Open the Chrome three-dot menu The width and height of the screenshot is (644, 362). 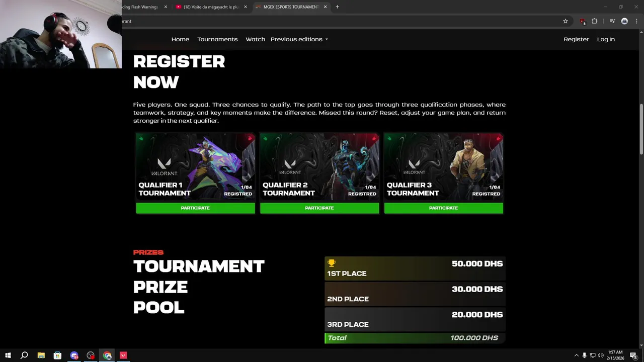click(636, 21)
